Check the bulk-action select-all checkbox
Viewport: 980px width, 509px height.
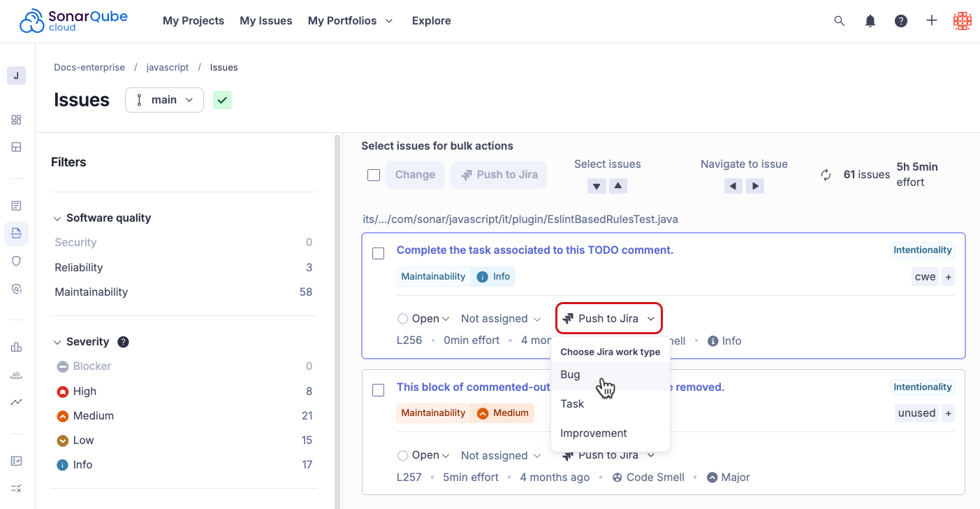(x=374, y=175)
